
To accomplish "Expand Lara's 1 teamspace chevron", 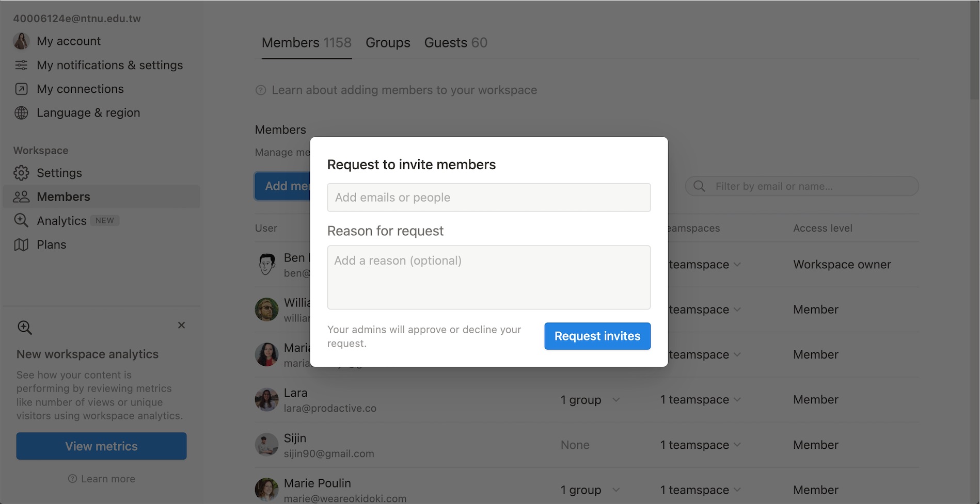I will click(x=737, y=400).
